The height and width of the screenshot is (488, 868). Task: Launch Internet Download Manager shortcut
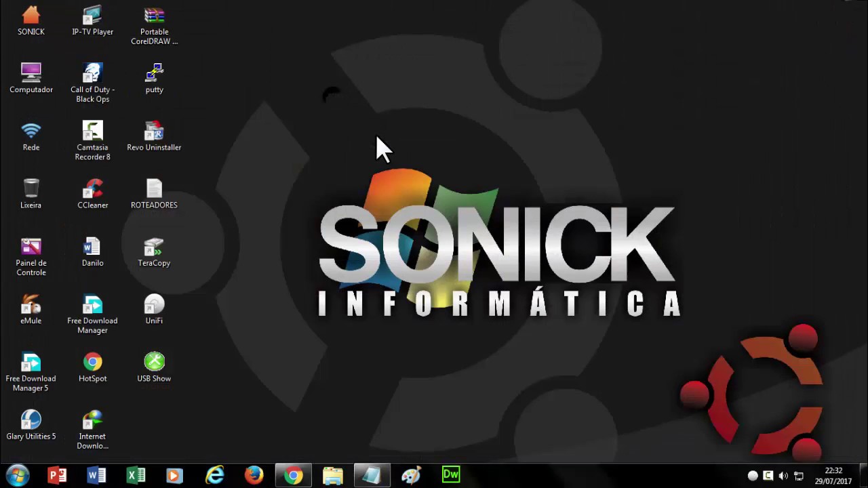[x=92, y=430]
